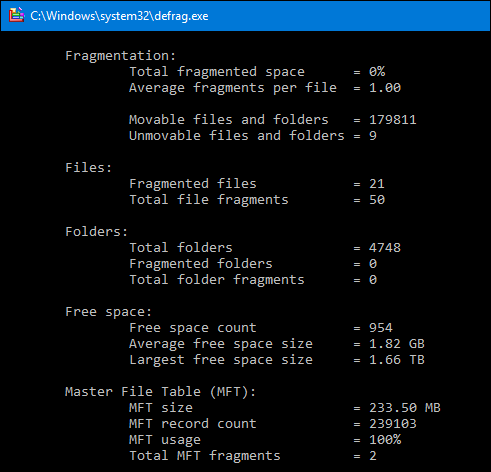Select the Free space count label
Viewport: 491px width, 472px height.
pos(193,328)
